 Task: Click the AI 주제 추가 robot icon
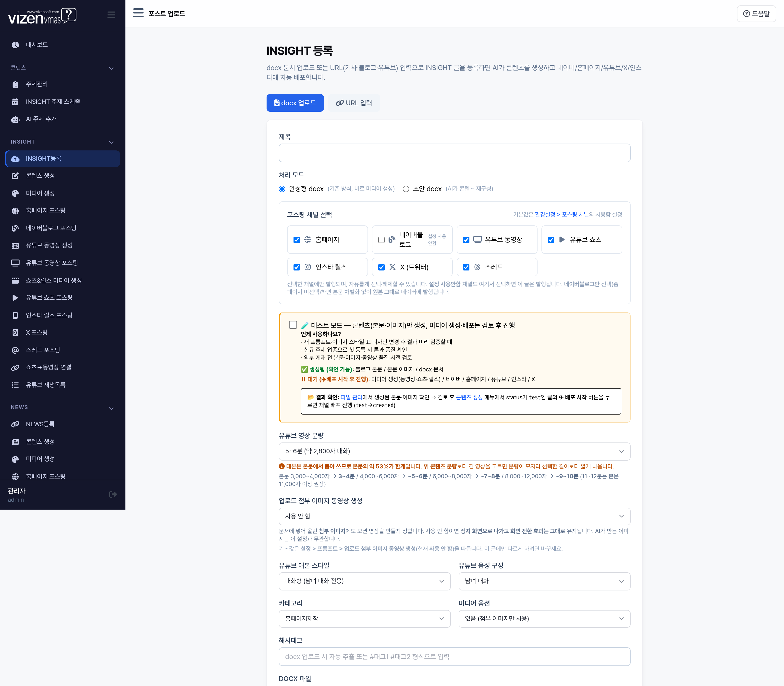[x=15, y=120]
